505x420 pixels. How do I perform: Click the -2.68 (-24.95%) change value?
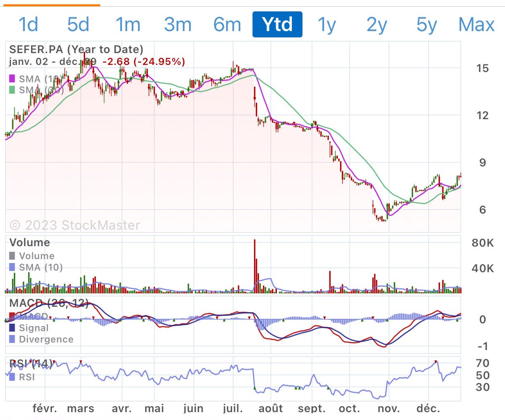(x=144, y=62)
